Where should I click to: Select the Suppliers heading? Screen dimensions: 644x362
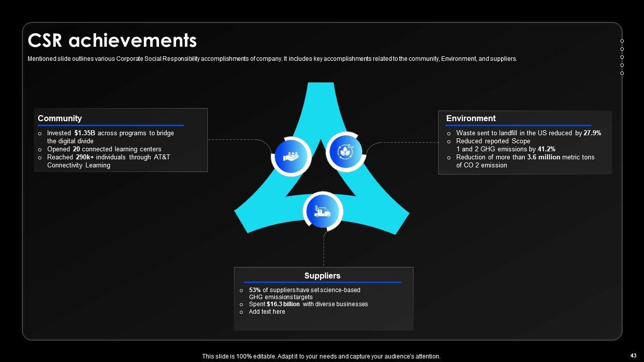coord(323,276)
